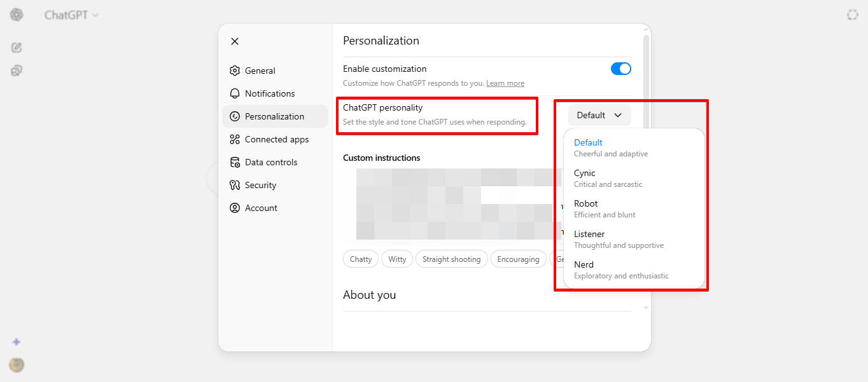Choose the Robot personality option
The image size is (868, 382).
point(605,208)
